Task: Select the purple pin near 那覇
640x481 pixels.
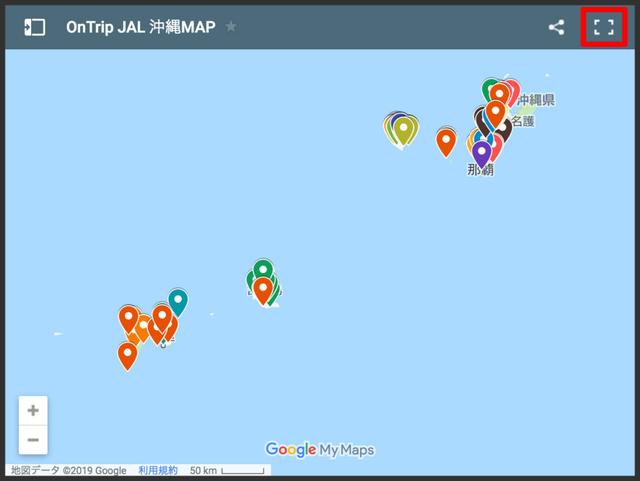Action: click(x=482, y=154)
